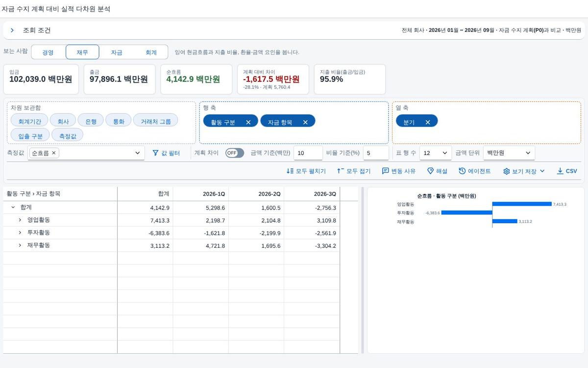Switch to the 재무 viewer tab
588x368 pixels.
[82, 53]
